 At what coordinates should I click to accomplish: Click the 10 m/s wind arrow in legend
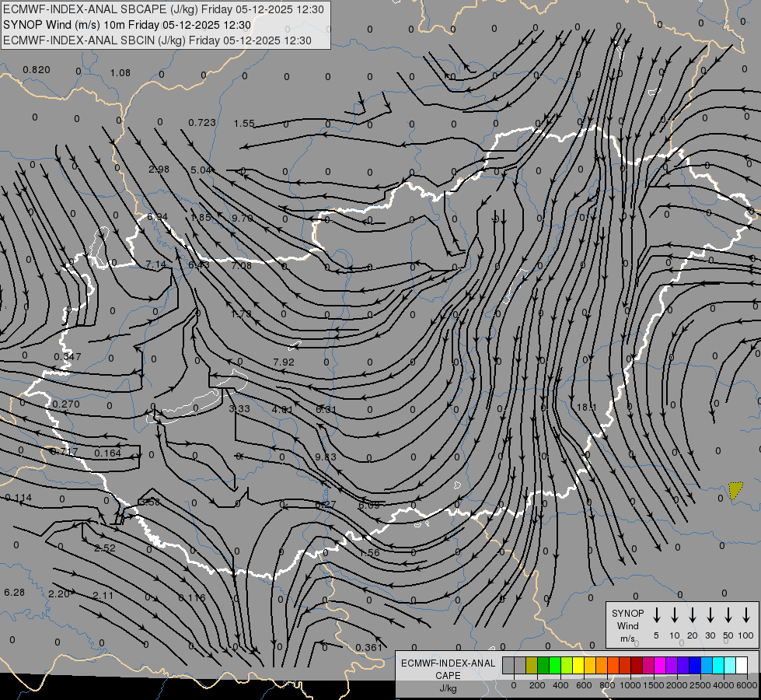click(x=675, y=615)
